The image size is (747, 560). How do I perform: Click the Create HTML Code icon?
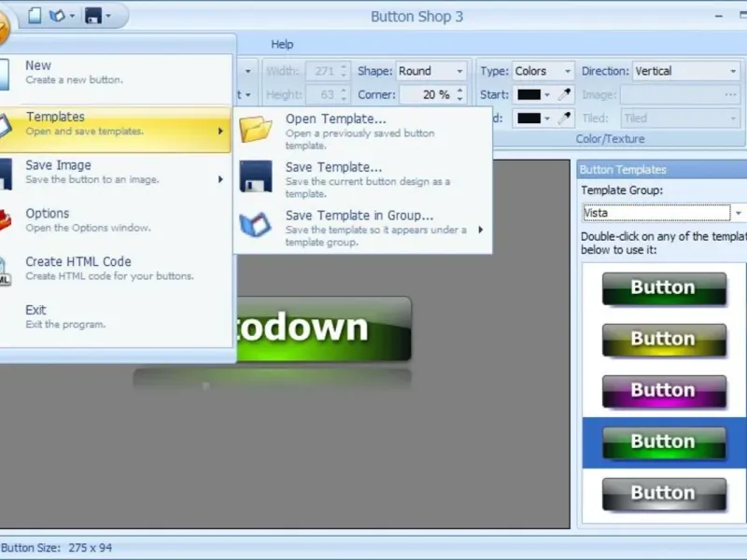click(5, 272)
